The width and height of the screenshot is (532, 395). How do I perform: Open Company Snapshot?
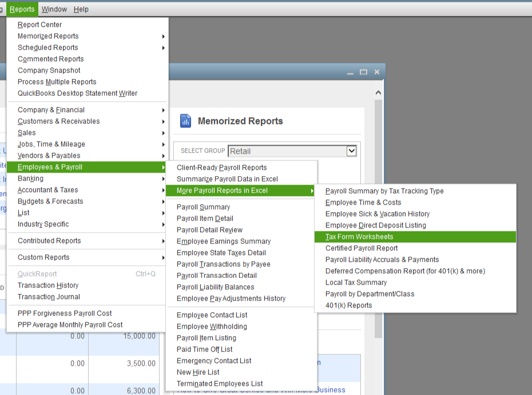[87, 70]
